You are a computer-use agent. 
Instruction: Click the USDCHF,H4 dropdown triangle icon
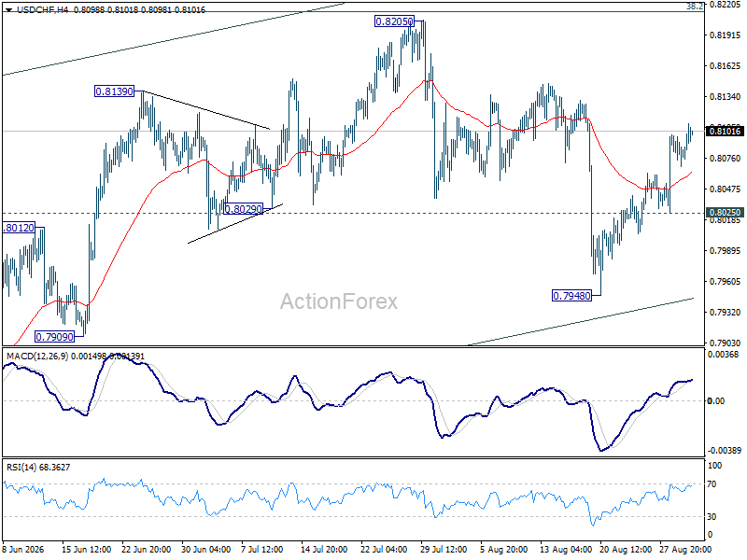9,10
